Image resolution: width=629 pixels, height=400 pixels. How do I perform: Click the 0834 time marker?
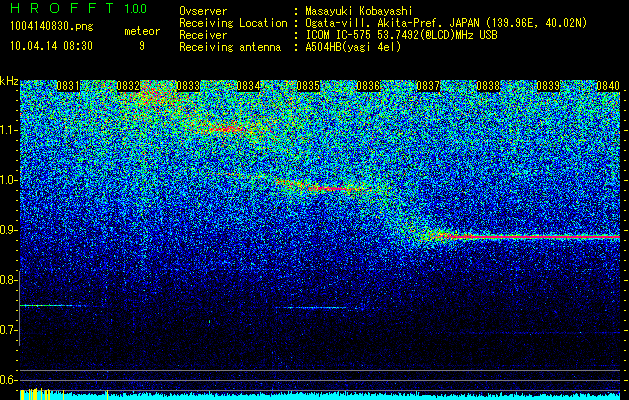[248, 86]
